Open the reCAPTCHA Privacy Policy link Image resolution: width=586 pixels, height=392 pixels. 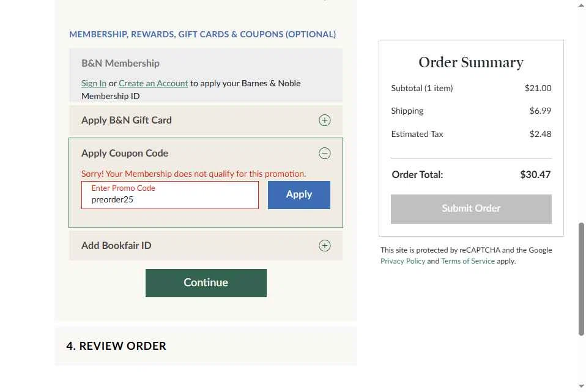pyautogui.click(x=402, y=261)
